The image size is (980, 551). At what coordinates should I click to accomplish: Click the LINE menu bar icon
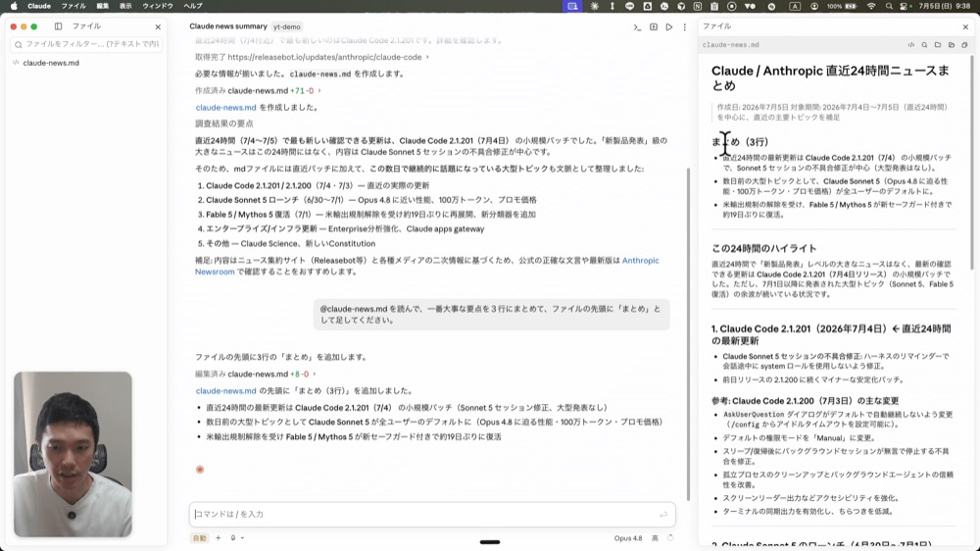(629, 6)
